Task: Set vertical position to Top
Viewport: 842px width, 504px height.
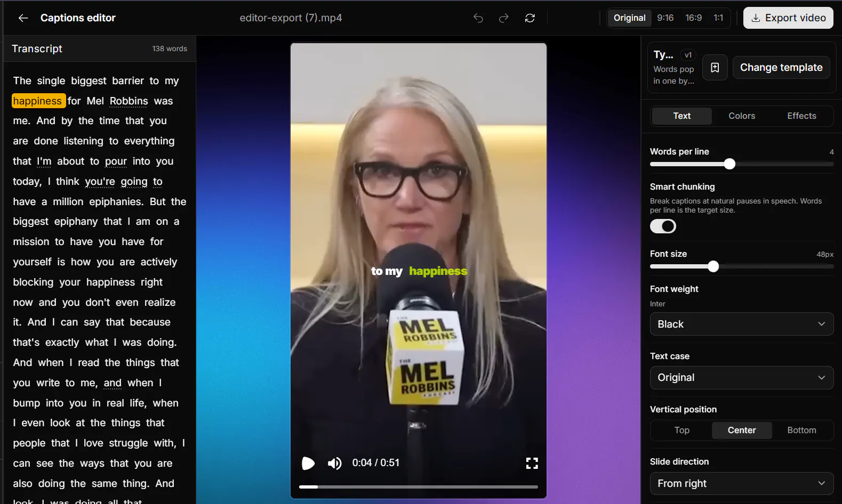Action: [682, 430]
